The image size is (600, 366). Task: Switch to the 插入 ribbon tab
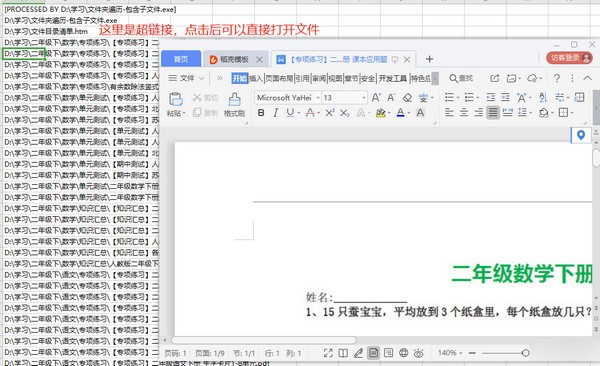pos(256,78)
